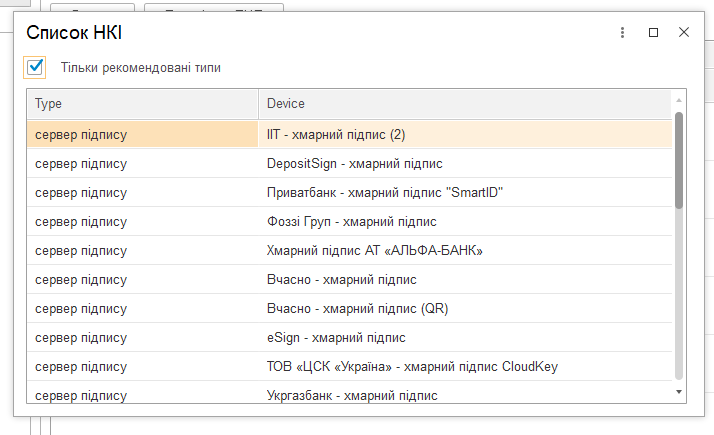Select DepositSign - хмарний підпис row
This screenshot has height=435, width=714.
coord(349,163)
